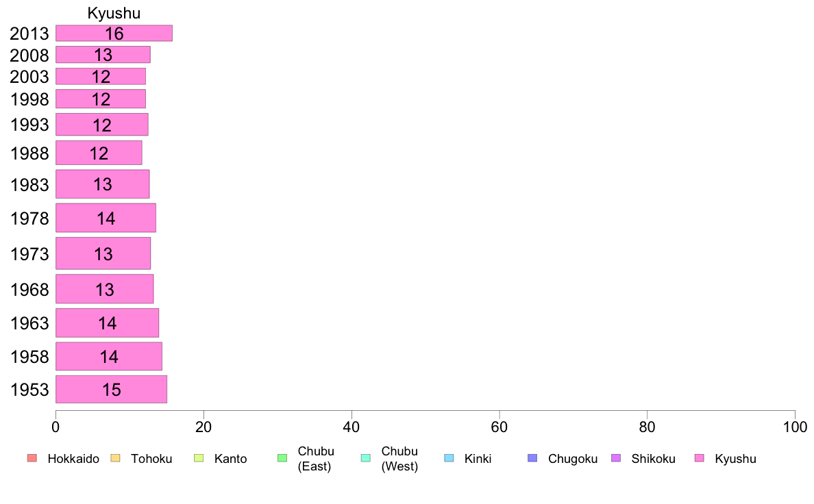Select the 1953 bar showing 15
The width and height of the screenshot is (814, 504).
click(x=112, y=389)
